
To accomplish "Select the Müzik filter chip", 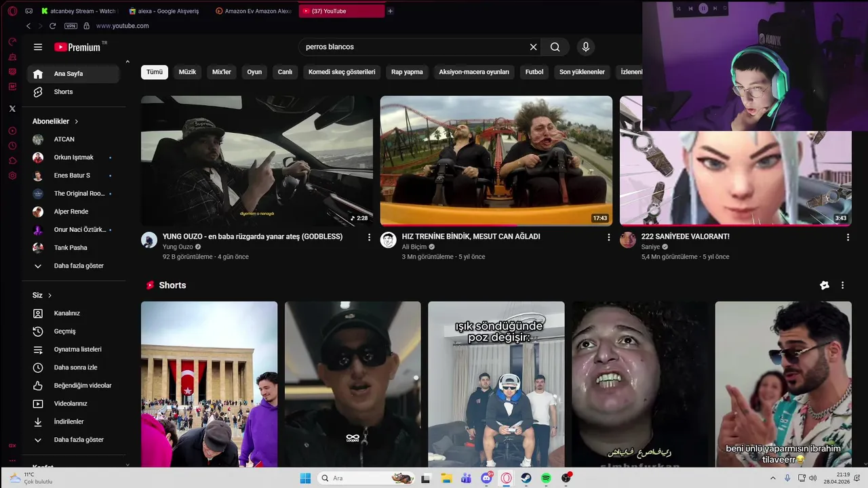I will tap(187, 72).
